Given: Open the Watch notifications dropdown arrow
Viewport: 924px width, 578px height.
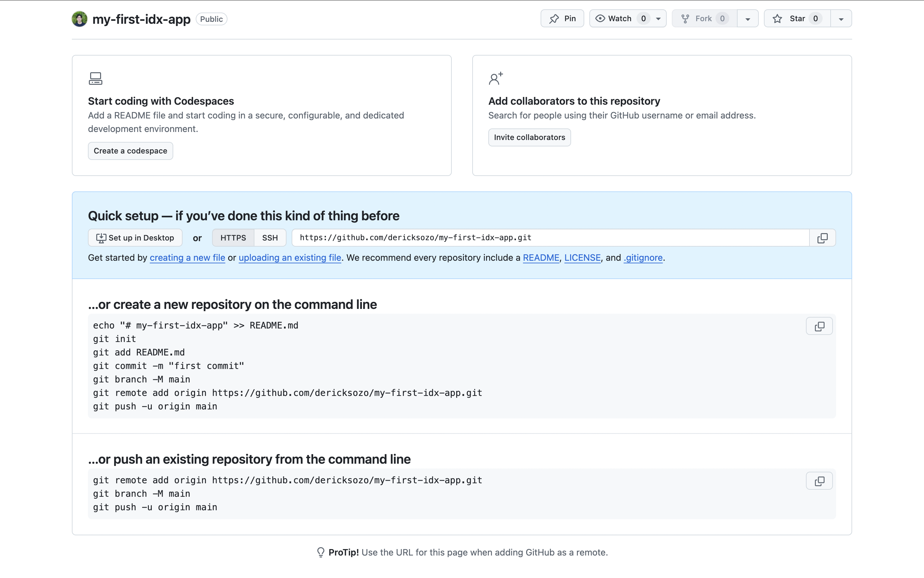Looking at the screenshot, I should click(658, 19).
